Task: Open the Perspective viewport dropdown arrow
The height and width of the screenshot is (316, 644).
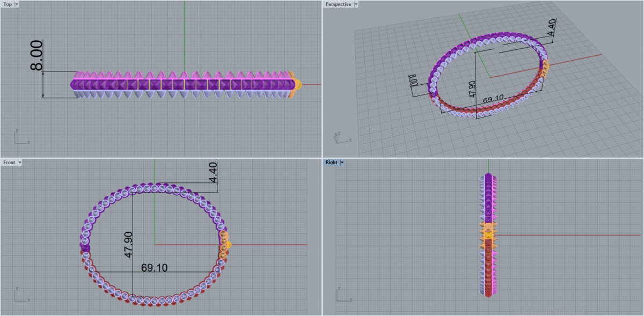Action: click(x=356, y=4)
